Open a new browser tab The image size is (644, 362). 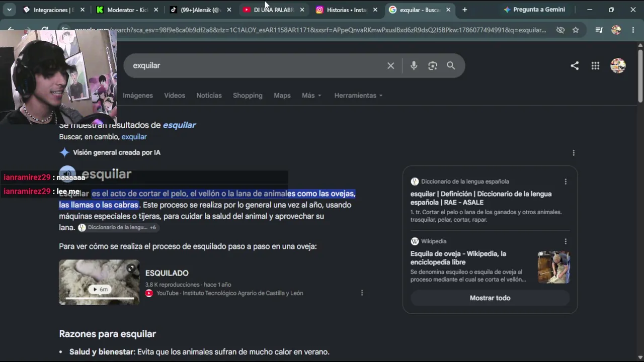point(464,10)
